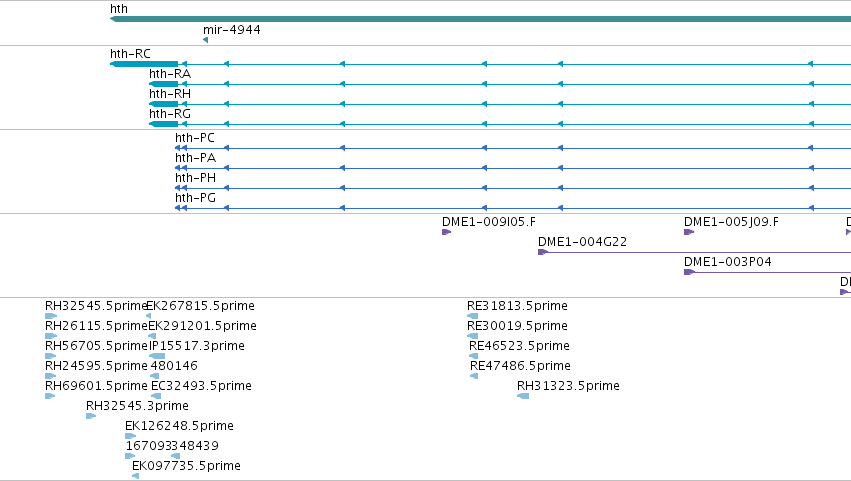The height and width of the screenshot is (481, 851).
Task: Click the IP15517.3prime label
Action: pos(196,346)
